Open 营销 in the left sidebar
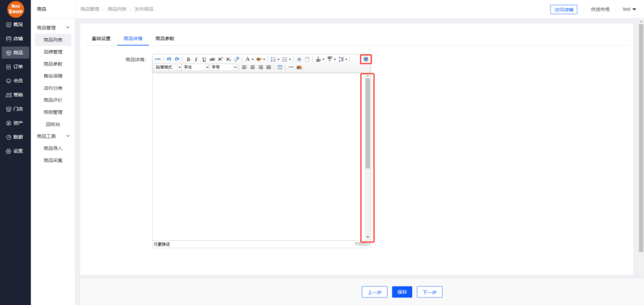This screenshot has width=644, height=305. 15,95
